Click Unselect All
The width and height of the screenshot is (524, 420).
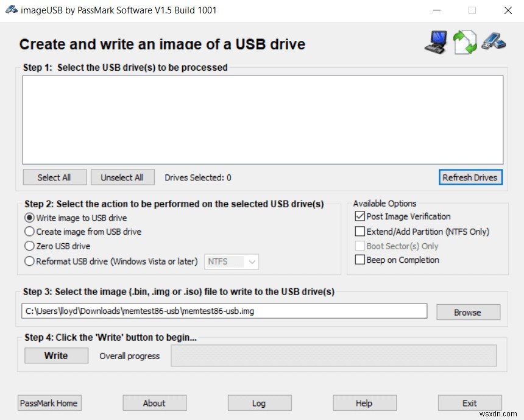[x=122, y=177]
